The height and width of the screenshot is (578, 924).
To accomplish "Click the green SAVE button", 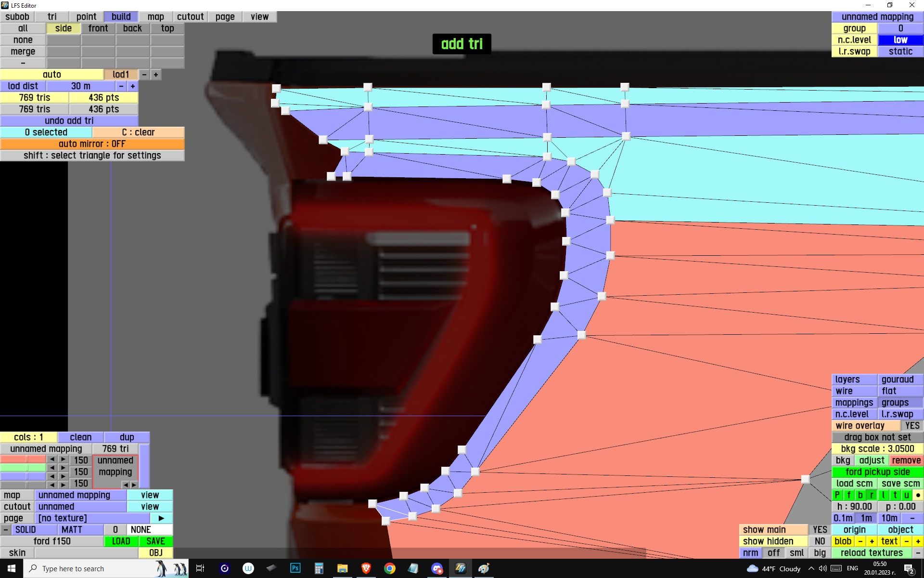I will click(155, 541).
